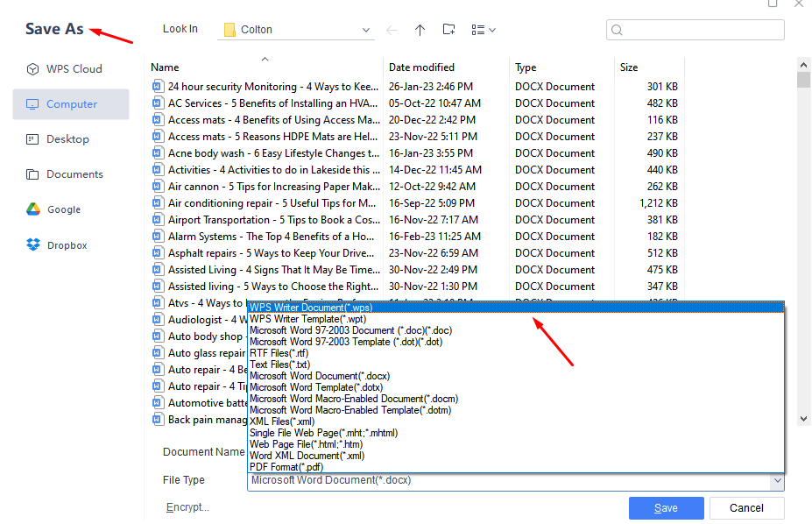Viewport: 812px width, 524px height.
Task: Click the size value 1,212 KB
Action: (658, 203)
